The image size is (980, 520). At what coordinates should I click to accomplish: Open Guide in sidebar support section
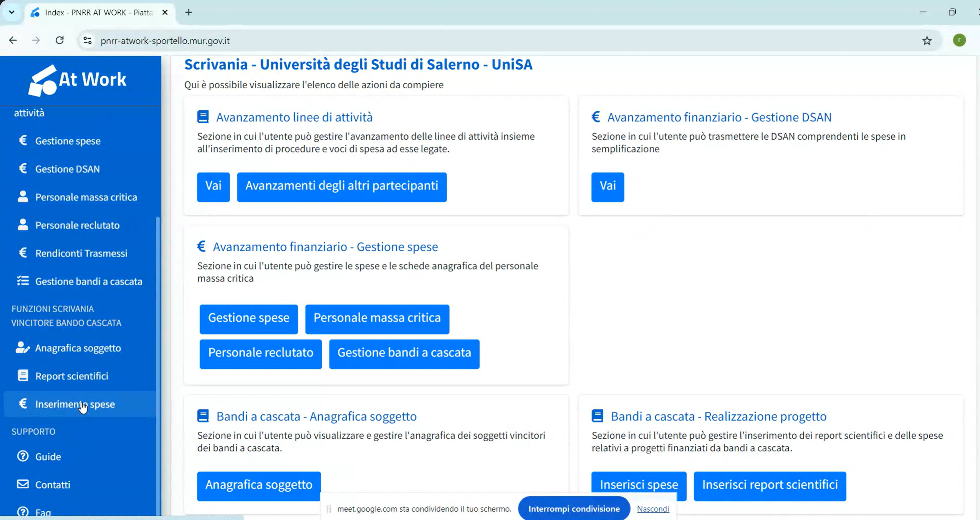[x=79, y=456]
